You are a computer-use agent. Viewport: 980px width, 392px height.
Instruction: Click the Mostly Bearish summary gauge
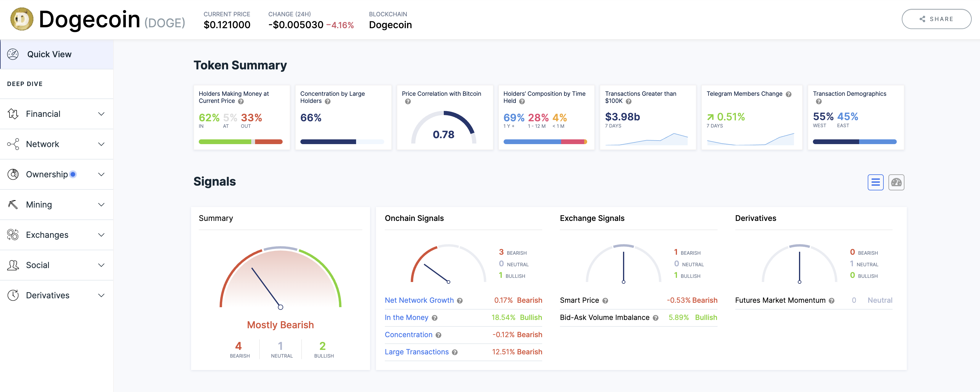coord(280,277)
